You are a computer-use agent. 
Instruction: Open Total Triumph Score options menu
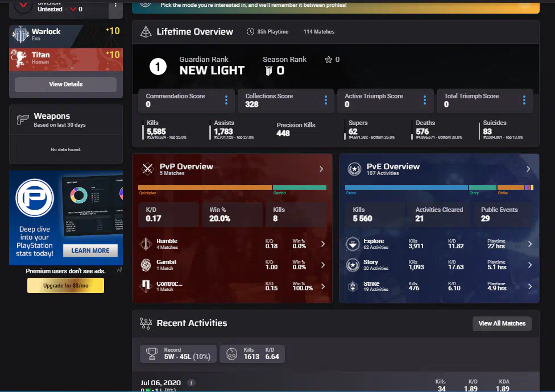coord(524,100)
